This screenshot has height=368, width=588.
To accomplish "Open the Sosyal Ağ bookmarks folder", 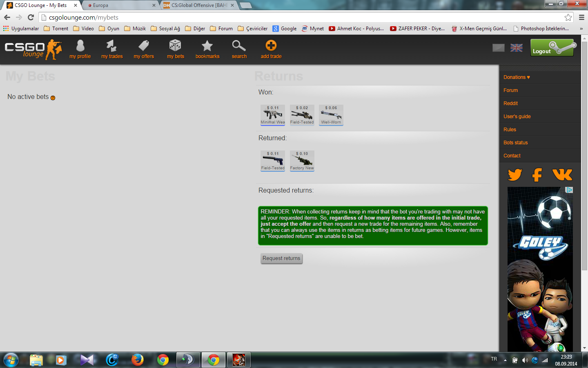I will point(165,29).
